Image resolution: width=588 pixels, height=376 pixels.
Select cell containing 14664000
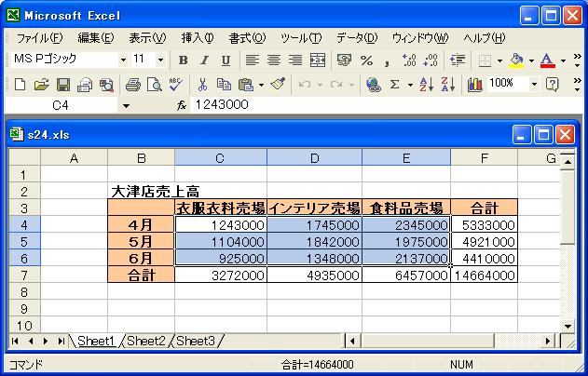tap(485, 275)
